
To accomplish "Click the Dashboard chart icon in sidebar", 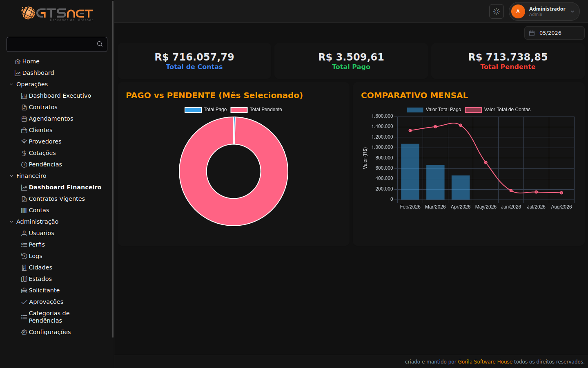I will (x=18, y=73).
